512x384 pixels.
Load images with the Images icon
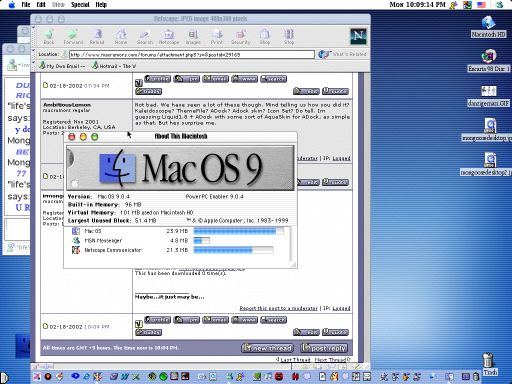pos(193,36)
